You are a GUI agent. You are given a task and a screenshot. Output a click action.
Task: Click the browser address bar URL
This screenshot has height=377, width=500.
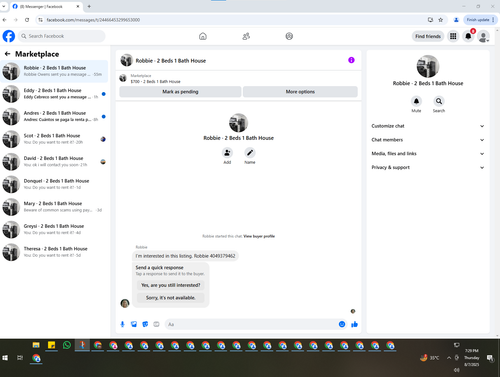(x=93, y=20)
